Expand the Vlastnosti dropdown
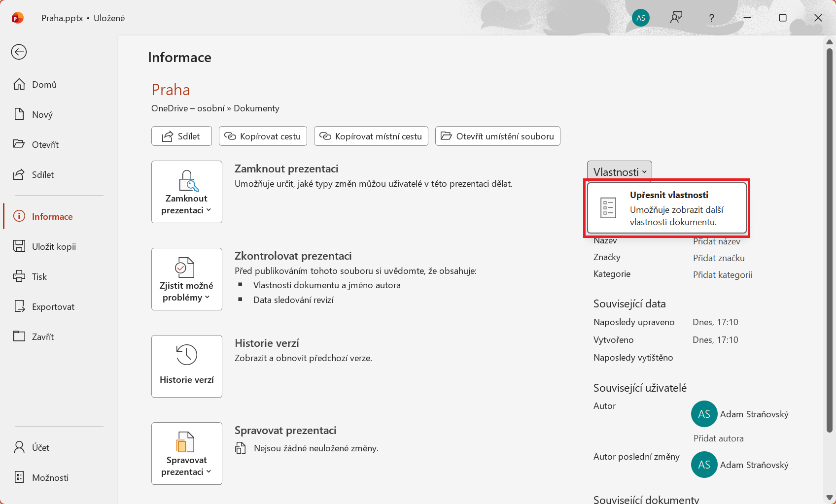This screenshot has height=504, width=836. pyautogui.click(x=620, y=171)
